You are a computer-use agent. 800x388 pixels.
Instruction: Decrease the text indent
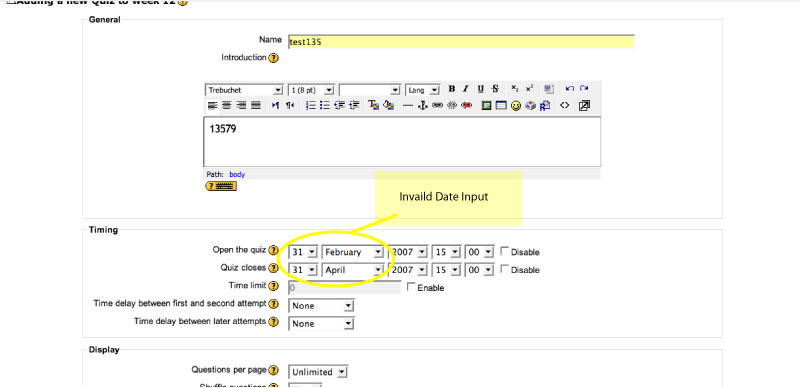coord(339,105)
